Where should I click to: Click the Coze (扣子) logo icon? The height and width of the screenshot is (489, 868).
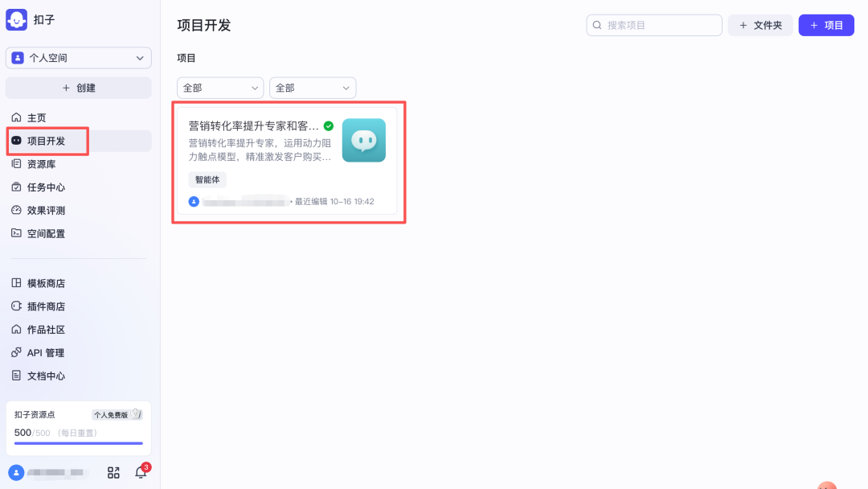point(17,20)
